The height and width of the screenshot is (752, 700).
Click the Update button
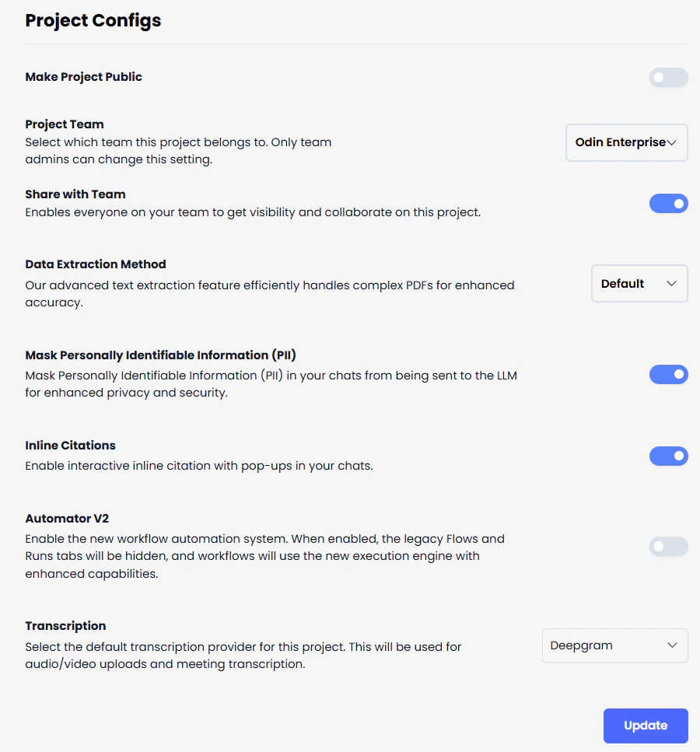[x=646, y=725]
